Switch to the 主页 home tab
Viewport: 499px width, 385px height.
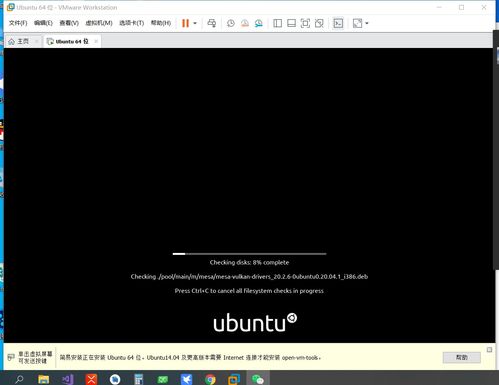coord(19,41)
